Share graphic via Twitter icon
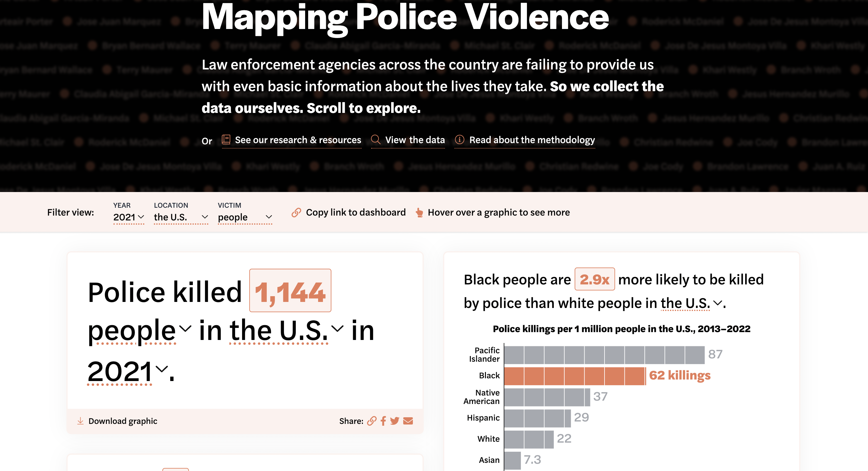This screenshot has height=471, width=868. click(394, 421)
